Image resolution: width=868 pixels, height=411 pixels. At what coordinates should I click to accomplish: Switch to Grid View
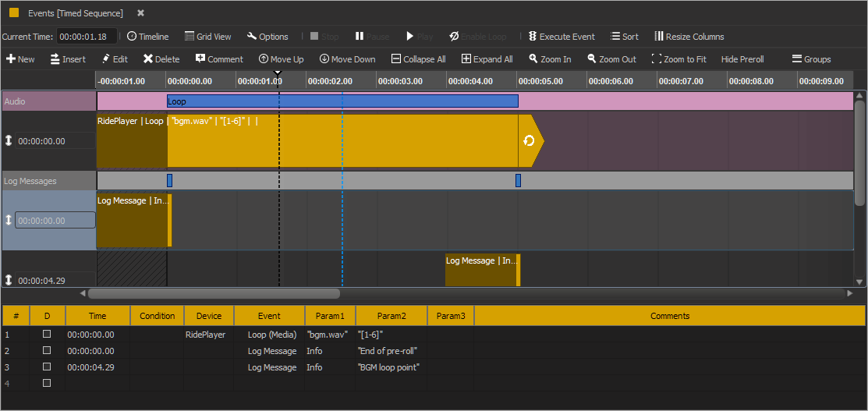click(208, 37)
